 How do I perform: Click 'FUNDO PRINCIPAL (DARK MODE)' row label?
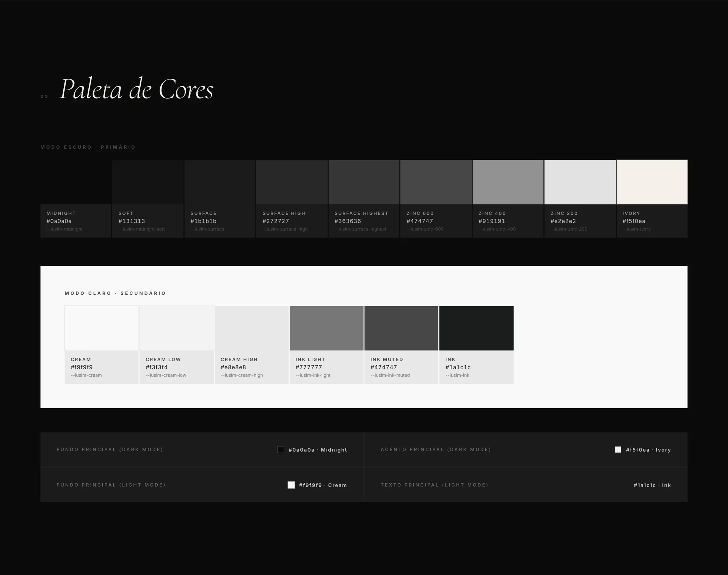pos(110,449)
